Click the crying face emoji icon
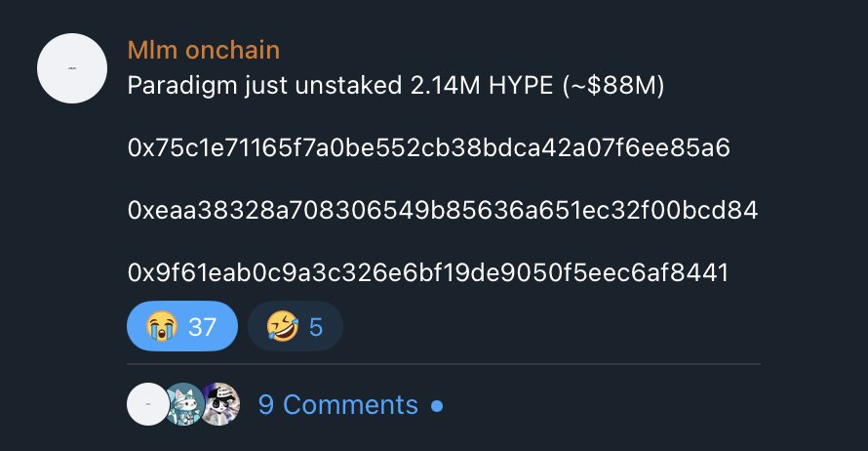Viewport: 868px width, 451px height. point(159,326)
